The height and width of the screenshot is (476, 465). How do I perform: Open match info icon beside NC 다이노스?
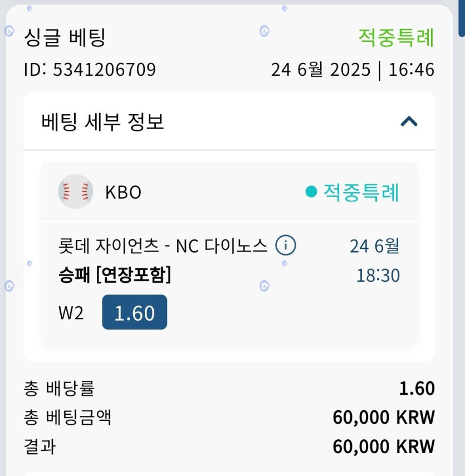286,245
